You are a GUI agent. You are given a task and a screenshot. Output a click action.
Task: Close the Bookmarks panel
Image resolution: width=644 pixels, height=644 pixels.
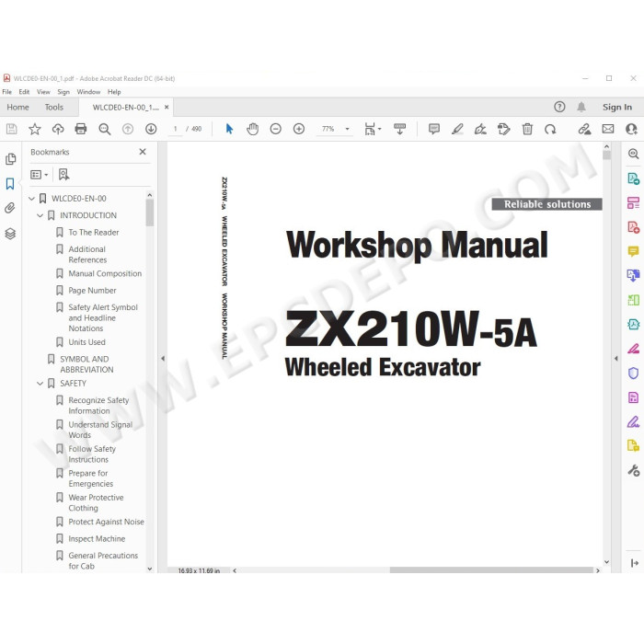[x=143, y=152]
